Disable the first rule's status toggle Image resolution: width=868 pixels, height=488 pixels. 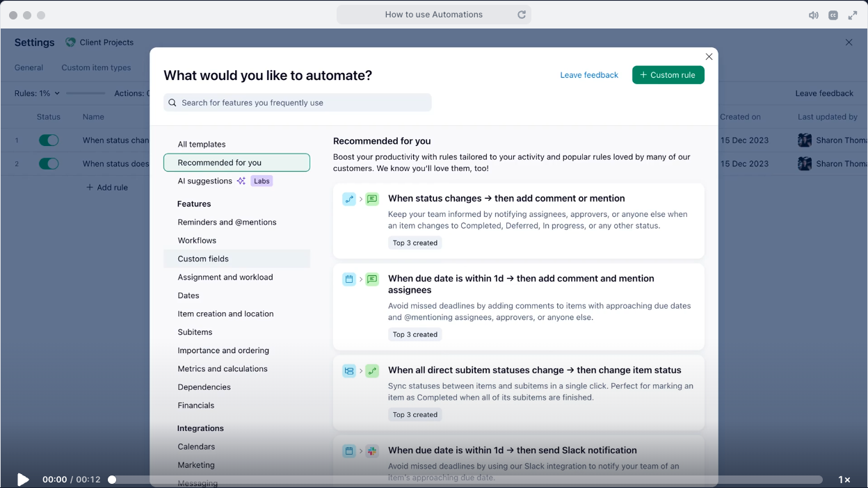tap(49, 140)
